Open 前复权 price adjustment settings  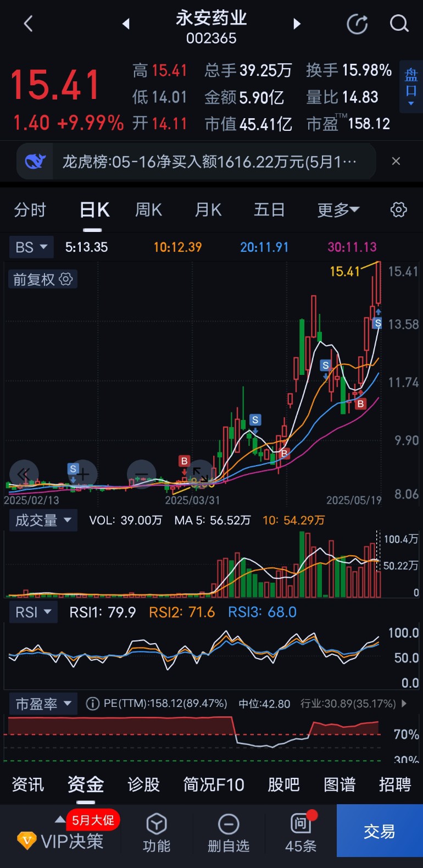[43, 279]
